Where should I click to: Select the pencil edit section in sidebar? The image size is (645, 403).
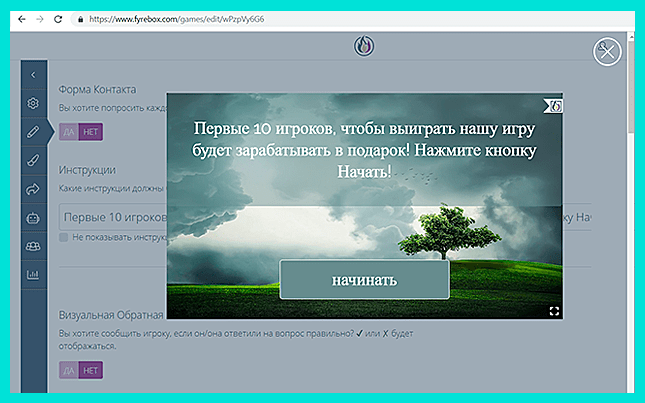(x=33, y=132)
